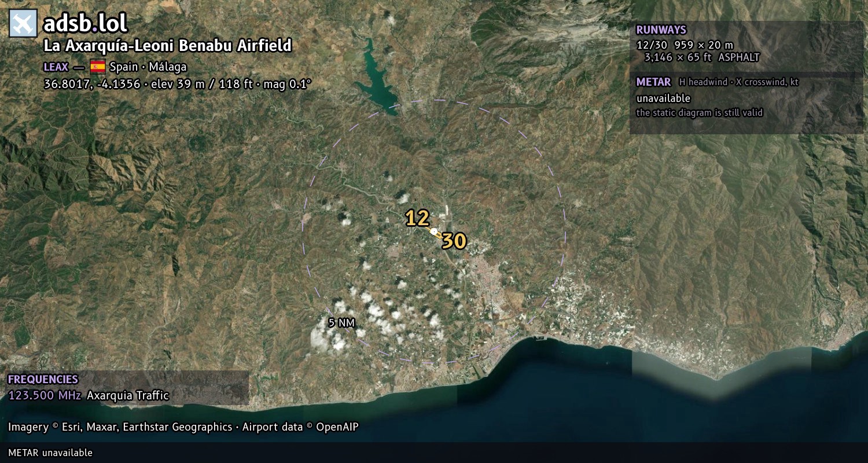The height and width of the screenshot is (463, 868).
Task: Click the coordinates 36.8017, -4.1356 line
Action: (177, 84)
